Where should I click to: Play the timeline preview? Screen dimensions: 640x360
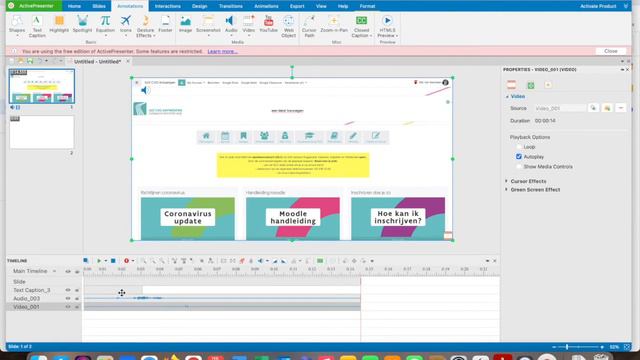[x=98, y=260]
